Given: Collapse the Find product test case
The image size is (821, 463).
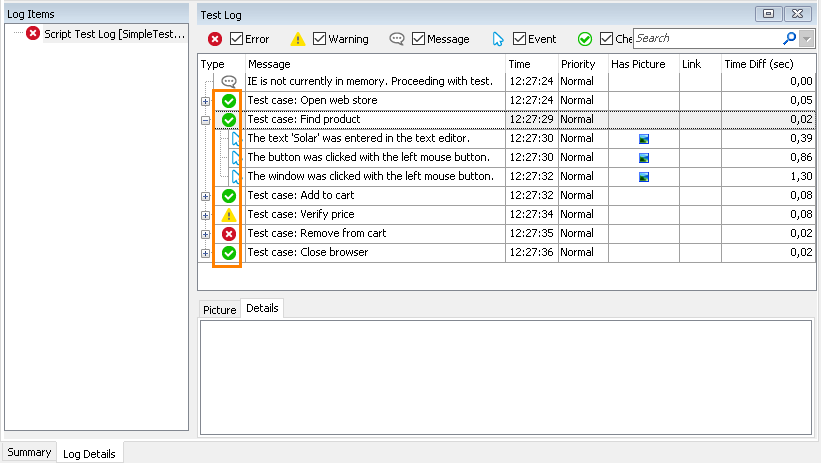Looking at the screenshot, I should click(206, 120).
